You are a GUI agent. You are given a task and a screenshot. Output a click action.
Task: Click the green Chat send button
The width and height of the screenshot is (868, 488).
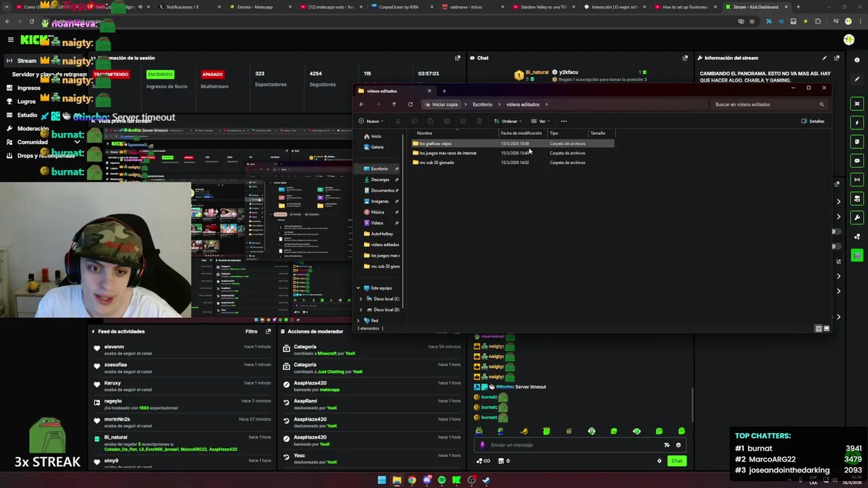677,461
